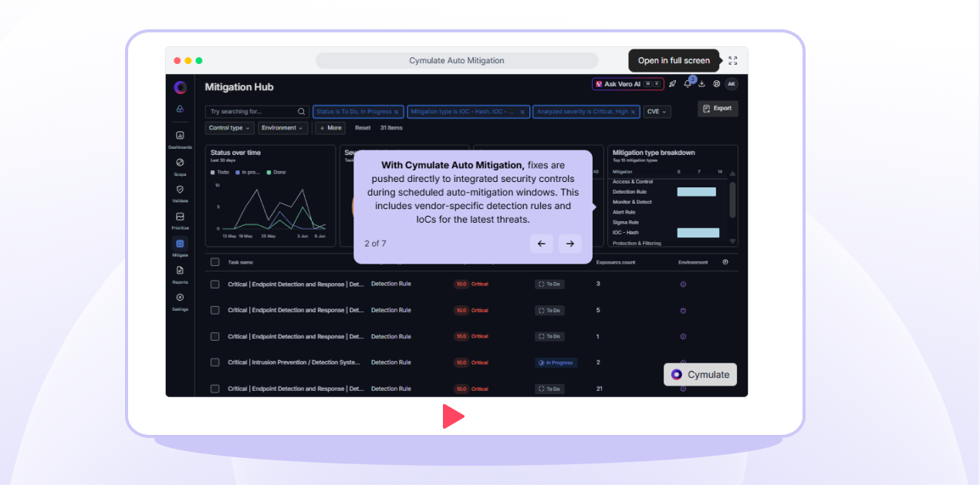980x485 pixels.
Task: Click the sidebar icon below the Cymulate logo
Action: click(180, 109)
